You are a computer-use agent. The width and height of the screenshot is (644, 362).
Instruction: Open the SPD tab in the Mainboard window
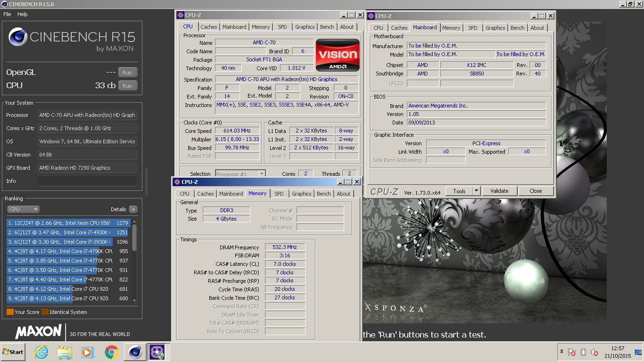(x=473, y=28)
